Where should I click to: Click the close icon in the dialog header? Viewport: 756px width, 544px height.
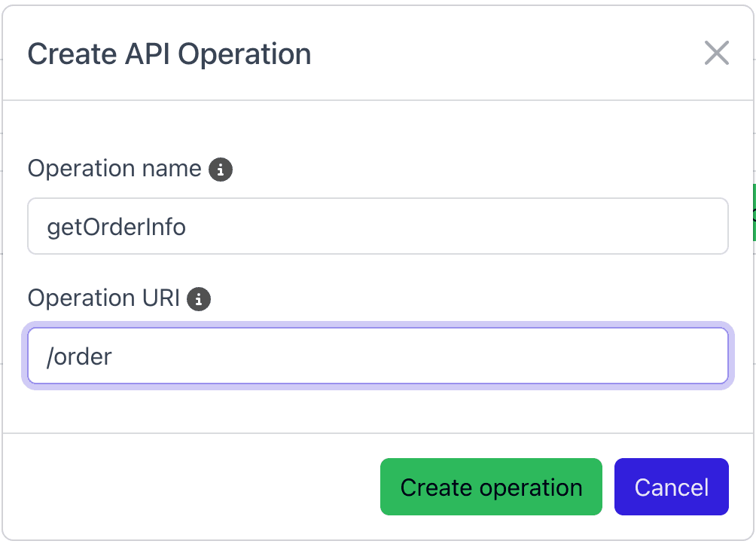716,53
